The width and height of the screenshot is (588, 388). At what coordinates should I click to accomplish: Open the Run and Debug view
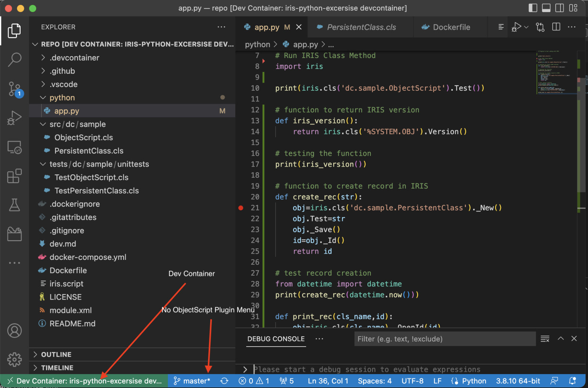[x=14, y=118]
